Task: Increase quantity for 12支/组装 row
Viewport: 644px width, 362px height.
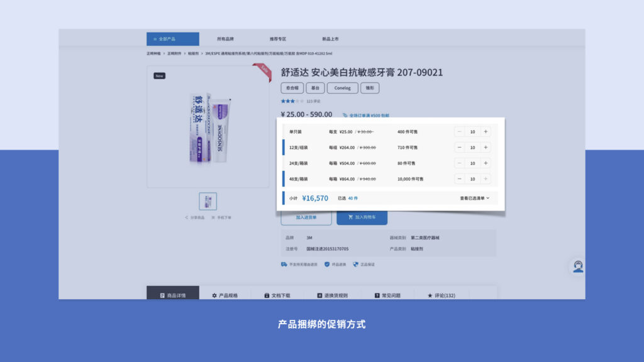Action: pos(486,147)
